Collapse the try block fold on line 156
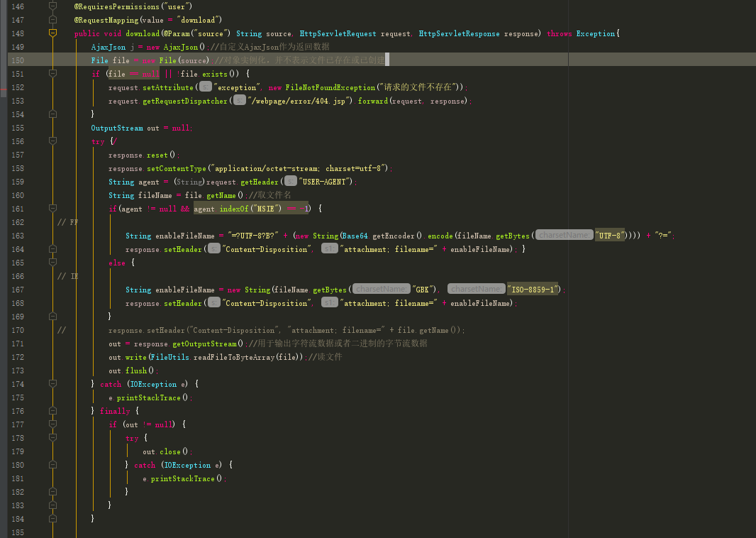 53,141
